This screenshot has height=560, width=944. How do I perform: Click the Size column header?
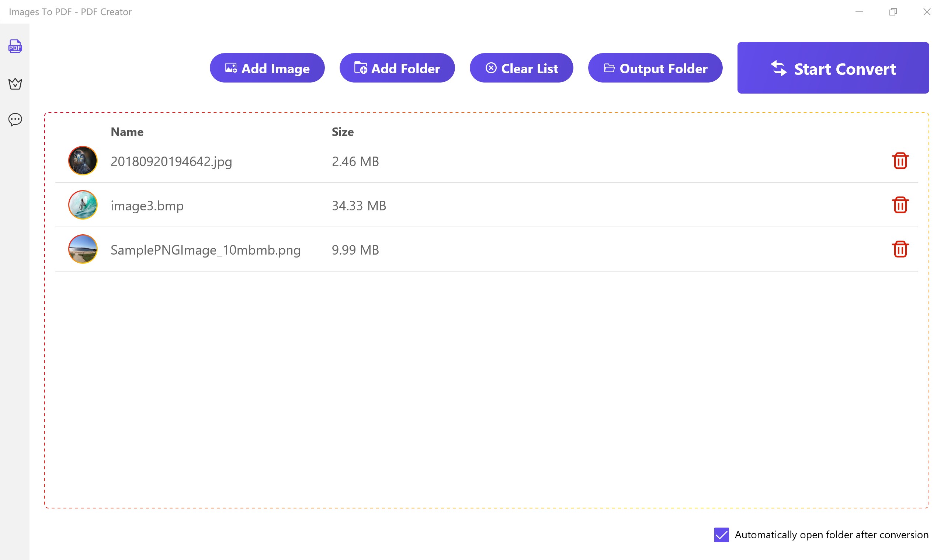click(343, 132)
